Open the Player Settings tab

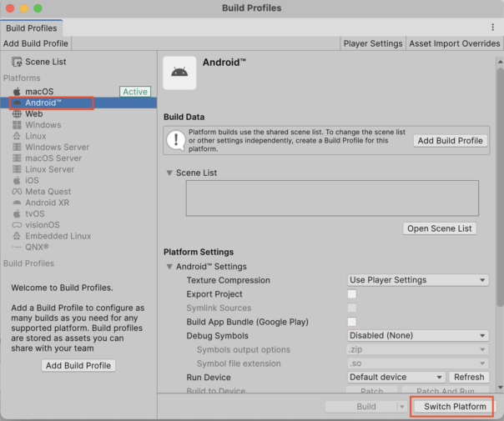click(373, 43)
